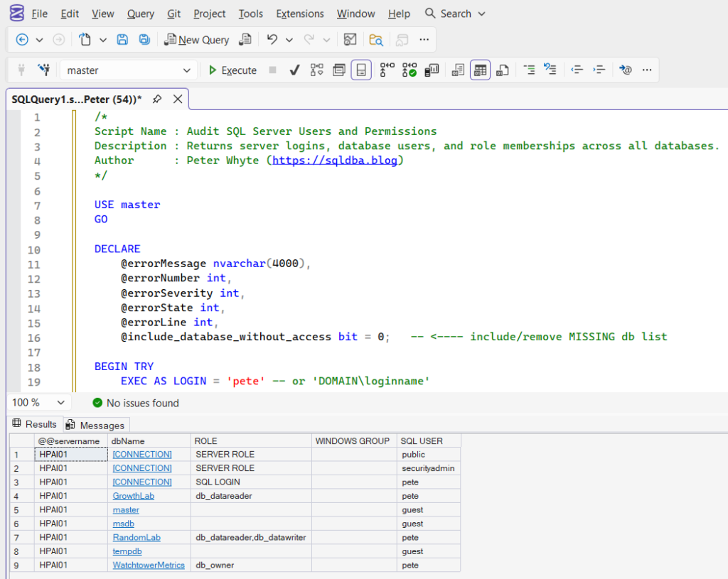Open the GrowthLab database link
728x579 pixels.
coord(133,495)
